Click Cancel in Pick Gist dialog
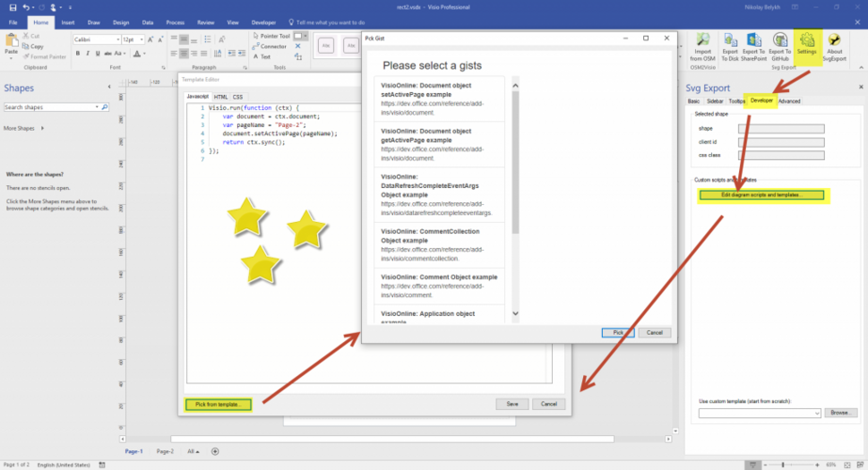This screenshot has height=470, width=868. [x=655, y=333]
